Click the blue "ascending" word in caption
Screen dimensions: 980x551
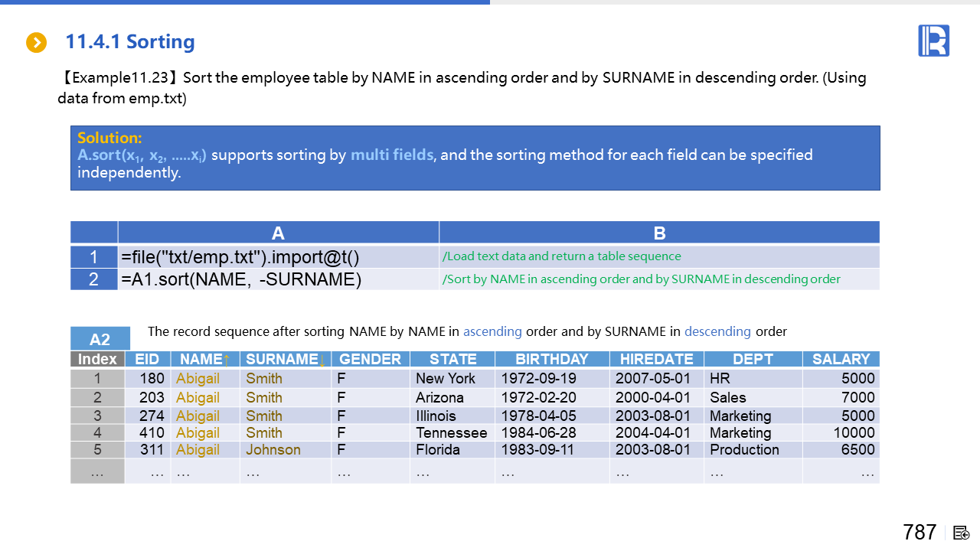click(492, 331)
